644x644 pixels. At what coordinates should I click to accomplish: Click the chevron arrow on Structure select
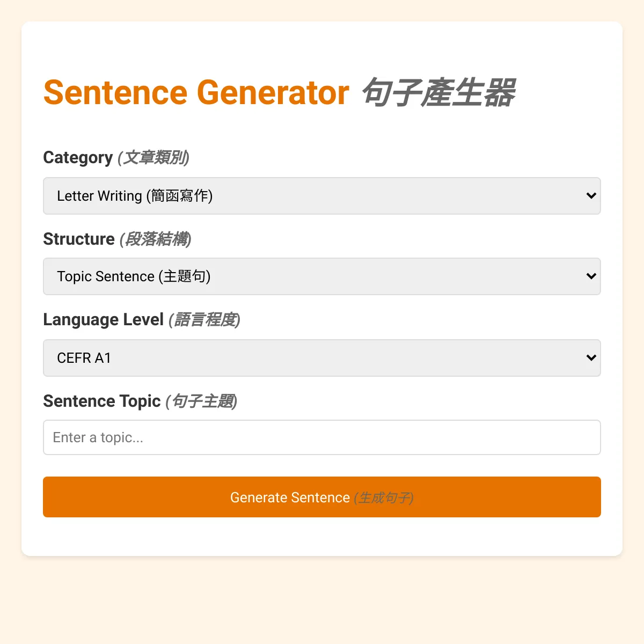[591, 276]
